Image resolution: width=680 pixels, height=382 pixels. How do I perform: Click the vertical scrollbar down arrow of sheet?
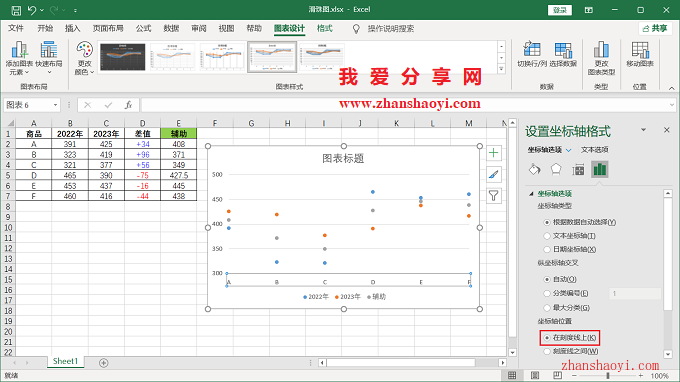512,353
